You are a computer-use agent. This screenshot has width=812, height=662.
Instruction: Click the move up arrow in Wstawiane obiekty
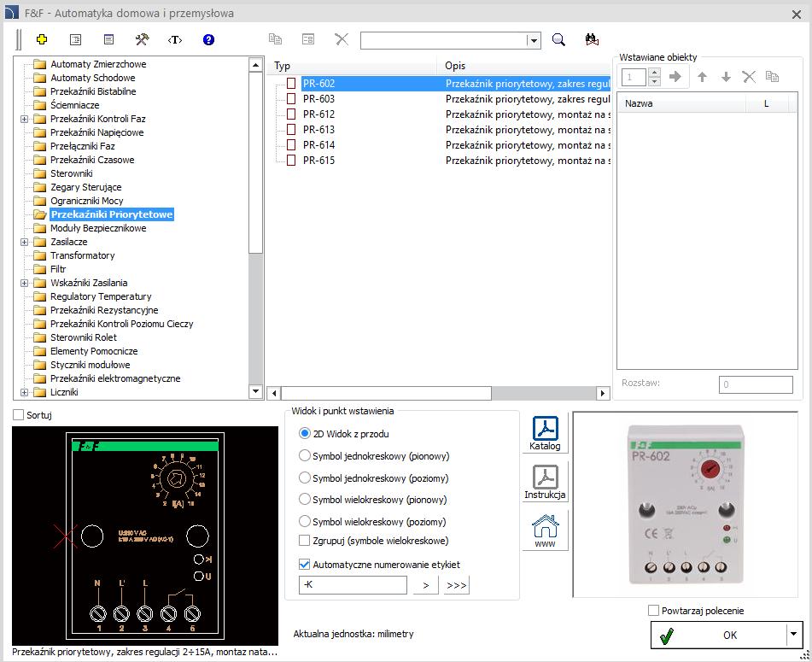(702, 77)
